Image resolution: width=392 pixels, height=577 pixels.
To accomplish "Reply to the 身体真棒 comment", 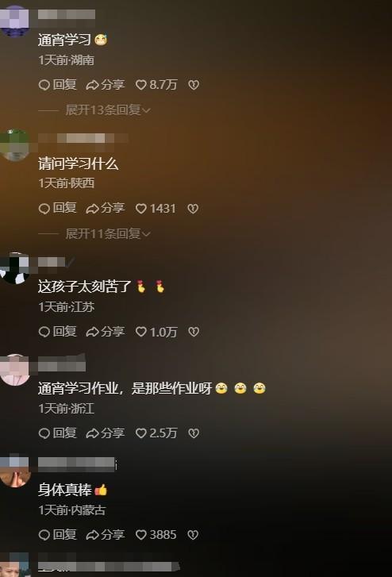I will 57,535.
